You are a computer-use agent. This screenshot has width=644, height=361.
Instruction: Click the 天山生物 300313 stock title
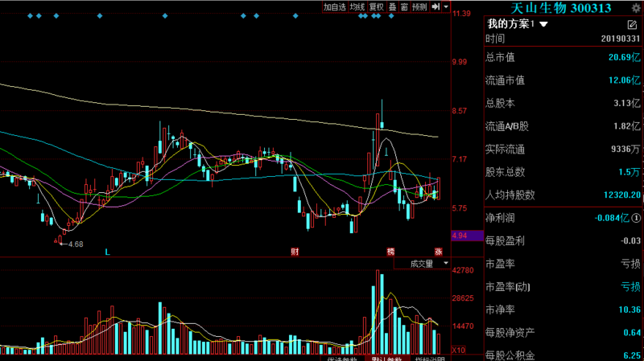[x=560, y=8]
